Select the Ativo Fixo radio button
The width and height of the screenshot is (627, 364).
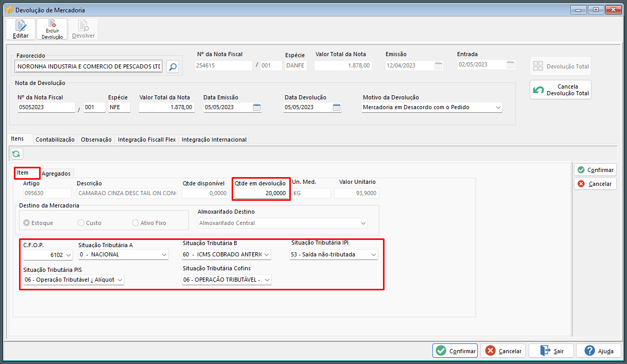[136, 223]
